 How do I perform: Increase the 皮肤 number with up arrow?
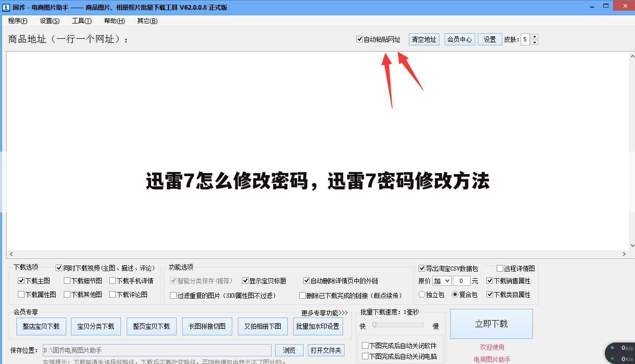[534, 36]
